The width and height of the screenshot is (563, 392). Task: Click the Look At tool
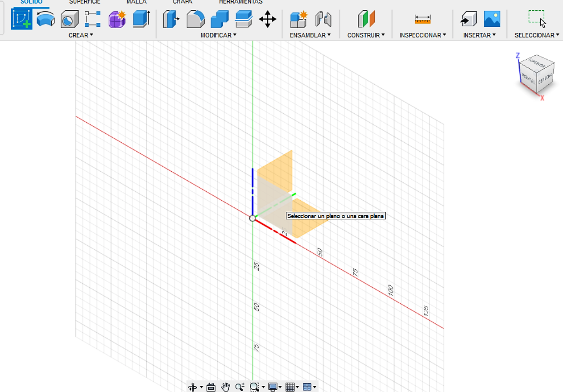click(211, 387)
